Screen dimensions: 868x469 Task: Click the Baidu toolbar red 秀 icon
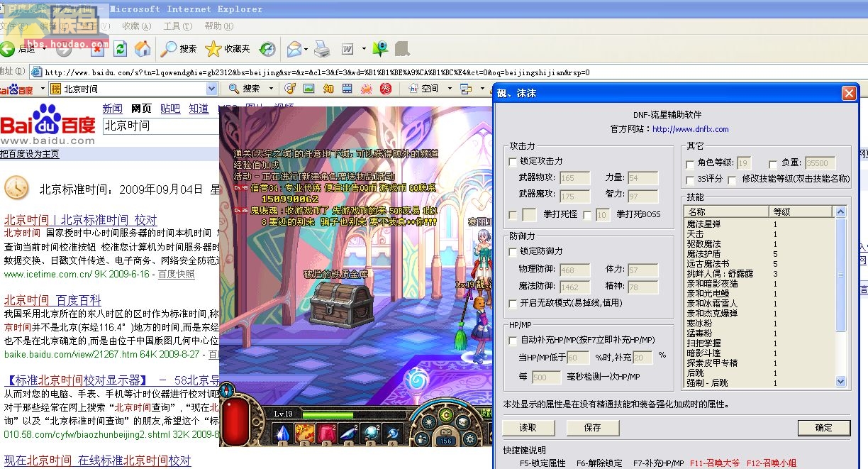click(x=386, y=89)
